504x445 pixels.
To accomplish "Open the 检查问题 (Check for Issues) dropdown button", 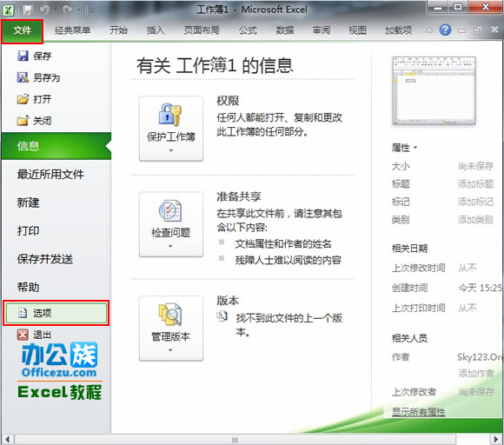I will 171,224.
